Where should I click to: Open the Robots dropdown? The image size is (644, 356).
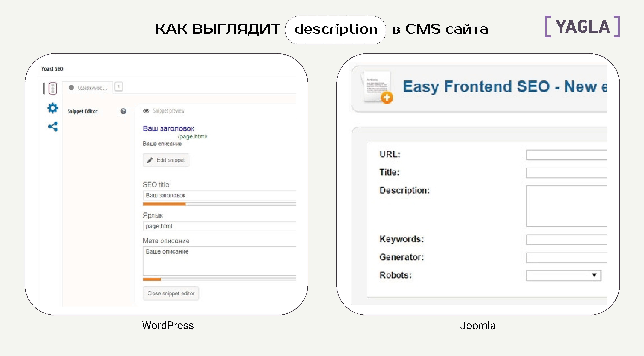pyautogui.click(x=563, y=276)
